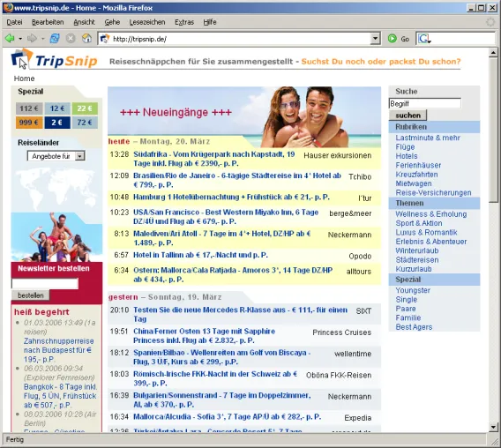This screenshot has width=501, height=448.
Task: Click the suchen search button
Action: 408,115
